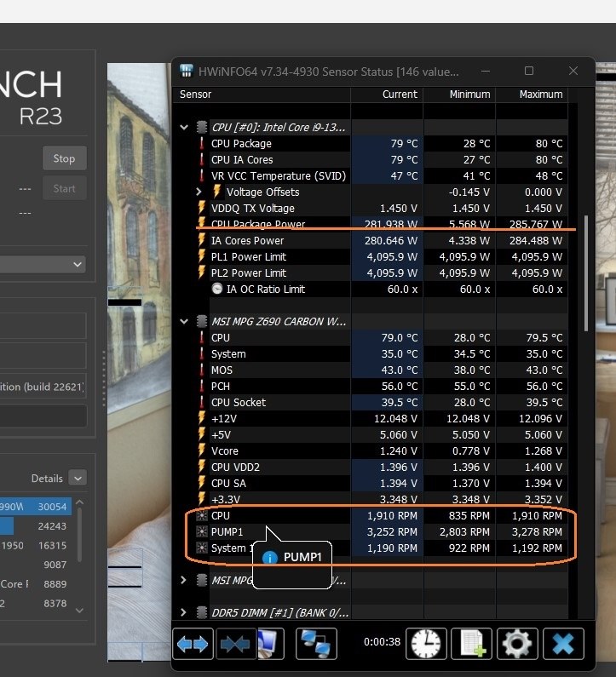Image resolution: width=616 pixels, height=677 pixels.
Task: Open the Details dropdown in Cinebench
Action: coord(78,478)
